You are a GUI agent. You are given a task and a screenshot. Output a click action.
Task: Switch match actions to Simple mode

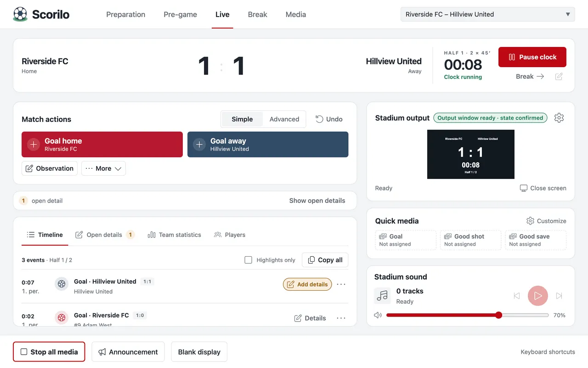click(x=242, y=119)
